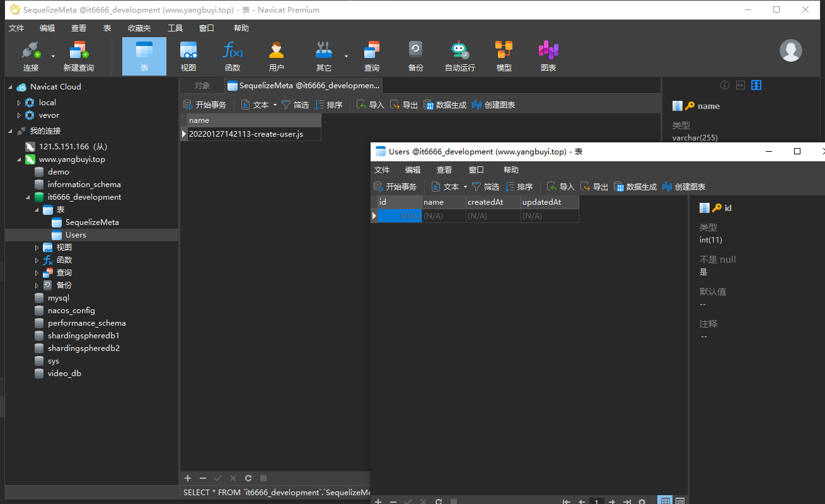The width and height of the screenshot is (825, 504).
Task: Select the 121.5.151.166 connection
Action: [x=73, y=147]
